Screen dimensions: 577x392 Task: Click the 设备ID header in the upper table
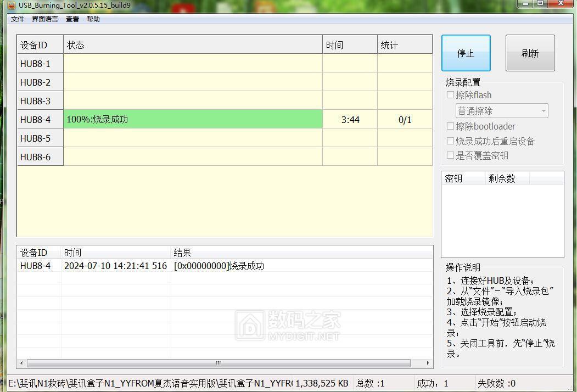[x=40, y=45]
